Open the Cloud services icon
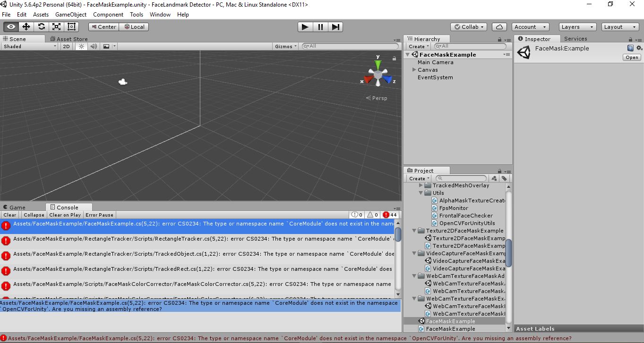 click(x=499, y=27)
